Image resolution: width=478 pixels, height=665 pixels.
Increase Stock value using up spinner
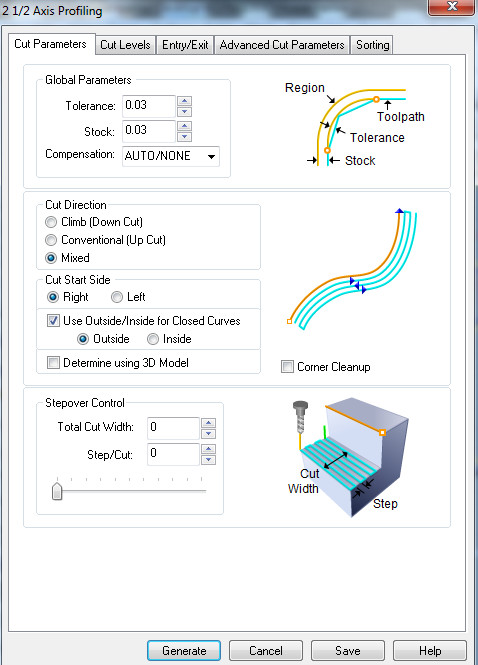click(x=184, y=126)
